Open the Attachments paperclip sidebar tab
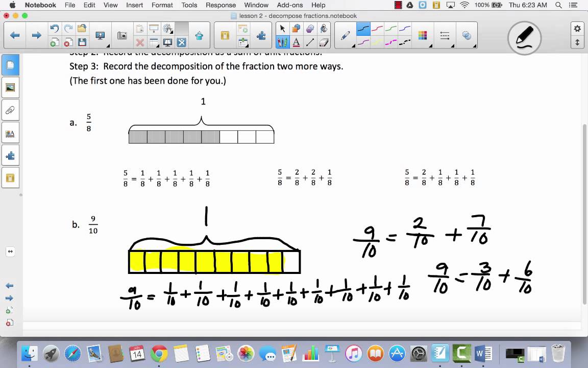The height and width of the screenshot is (368, 588). tap(10, 110)
